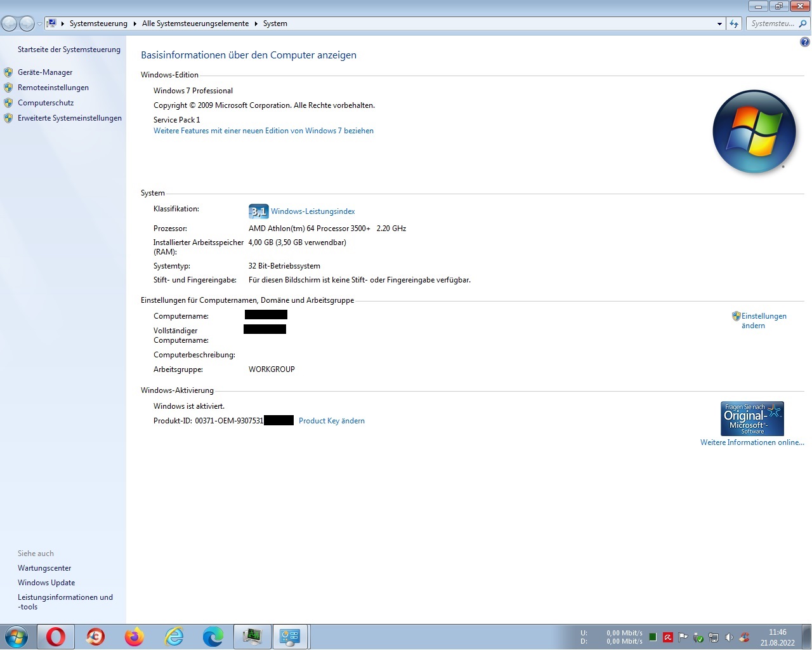Viewport: 812px width, 650px height.
Task: Open the address bar history dropdown
Action: [x=719, y=23]
